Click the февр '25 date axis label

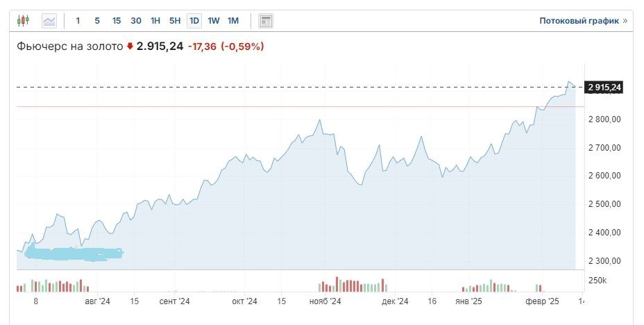542,302
